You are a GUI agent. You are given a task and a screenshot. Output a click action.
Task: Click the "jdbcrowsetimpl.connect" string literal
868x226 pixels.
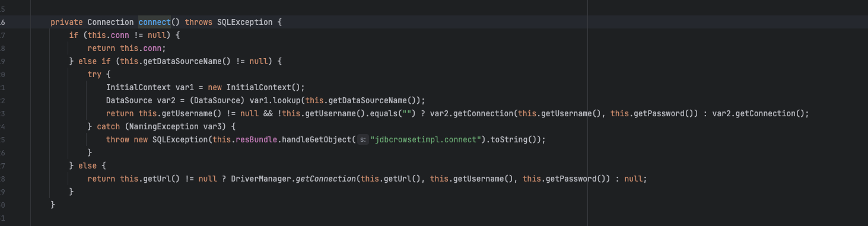[424, 139]
